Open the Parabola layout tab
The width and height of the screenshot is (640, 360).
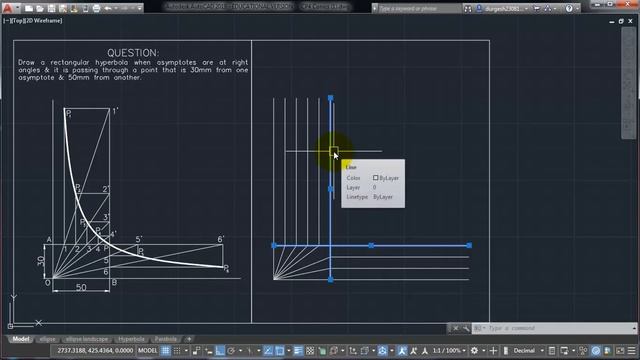[166, 339]
